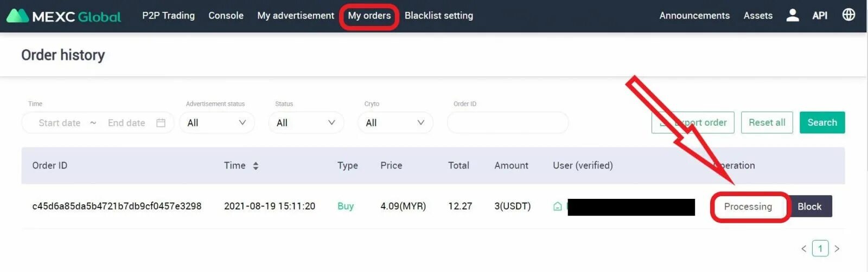Open the Status filter dropdown
868x272 pixels.
(306, 123)
